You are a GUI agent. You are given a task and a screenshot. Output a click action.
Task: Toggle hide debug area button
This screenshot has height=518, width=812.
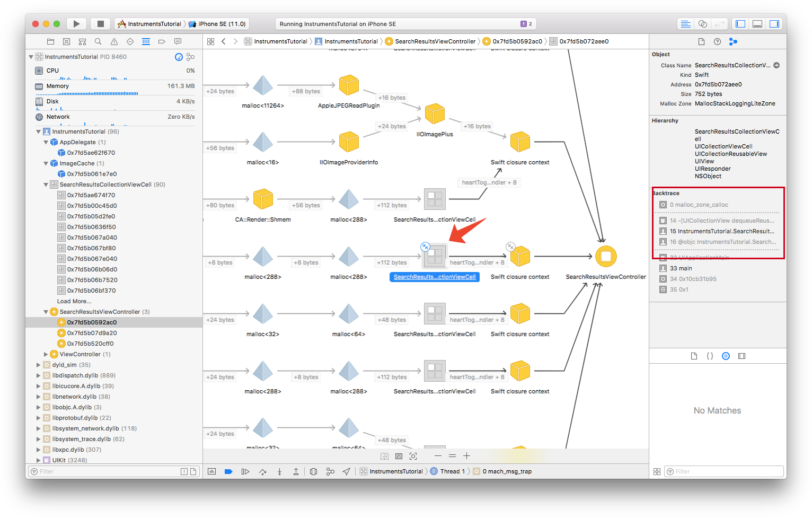(211, 471)
